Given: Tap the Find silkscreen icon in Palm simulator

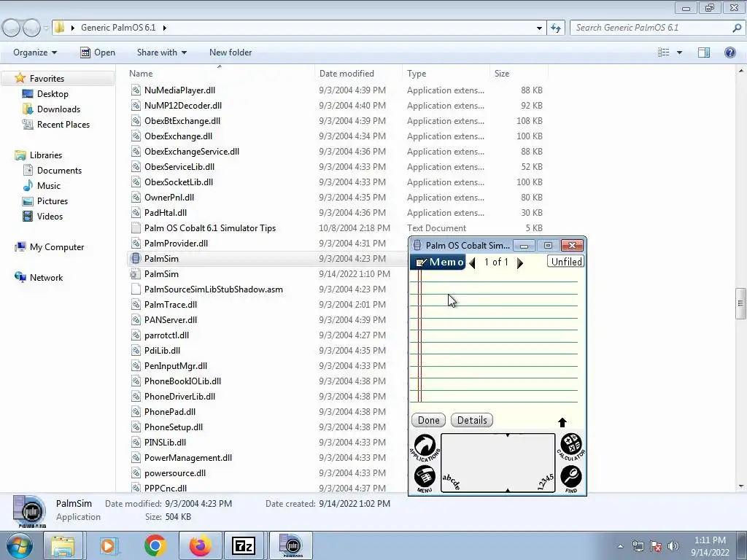Looking at the screenshot, I should (x=570, y=478).
